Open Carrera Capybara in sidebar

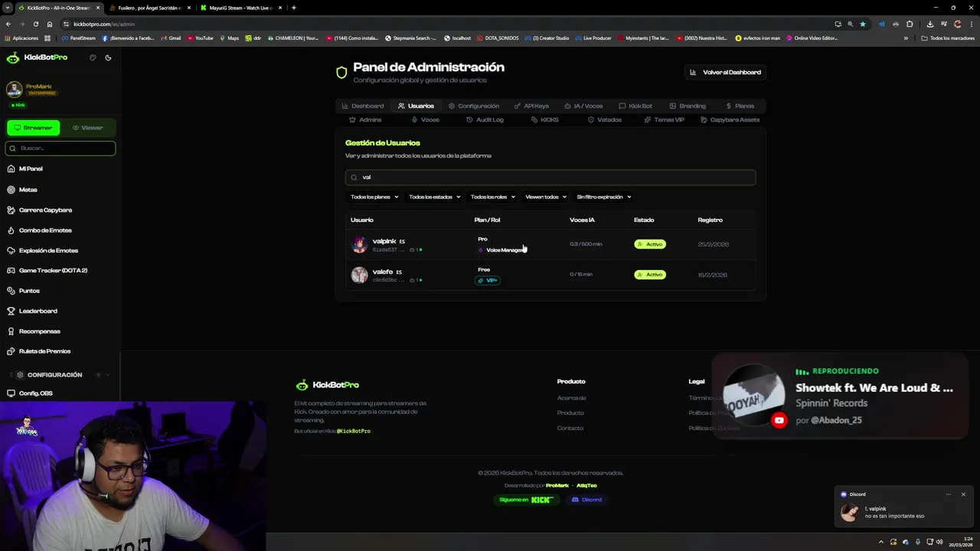pyautogui.click(x=45, y=210)
